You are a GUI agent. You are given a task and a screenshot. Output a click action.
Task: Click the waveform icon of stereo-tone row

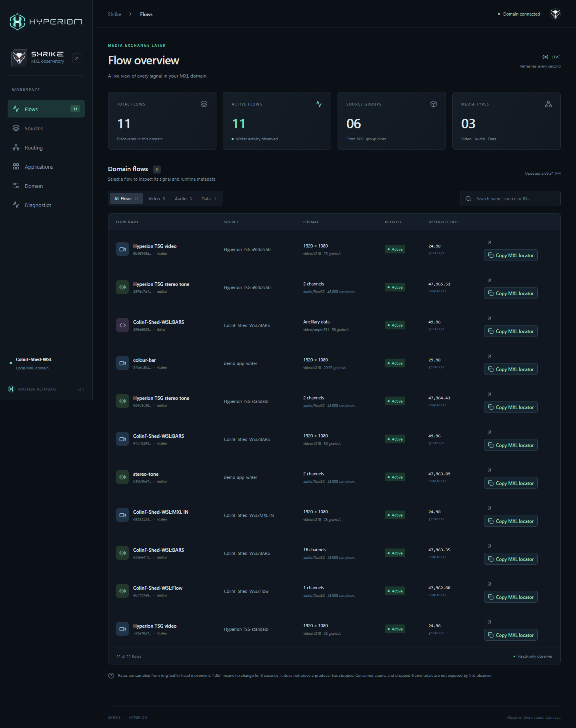[122, 477]
